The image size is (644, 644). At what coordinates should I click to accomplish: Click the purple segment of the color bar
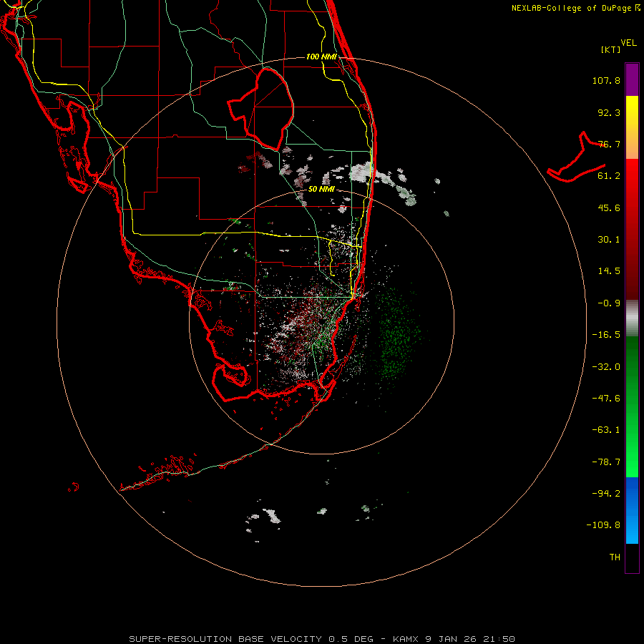click(x=632, y=79)
